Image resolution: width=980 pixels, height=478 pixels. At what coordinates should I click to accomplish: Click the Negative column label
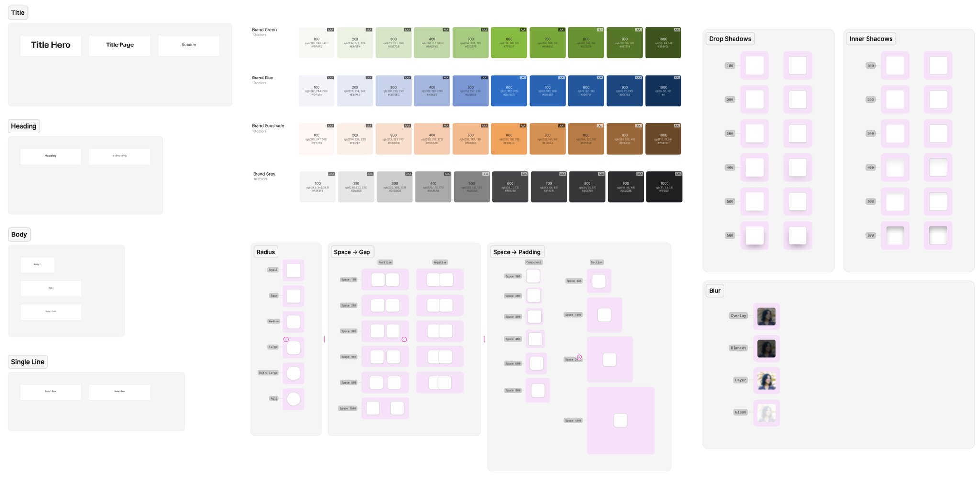point(440,262)
